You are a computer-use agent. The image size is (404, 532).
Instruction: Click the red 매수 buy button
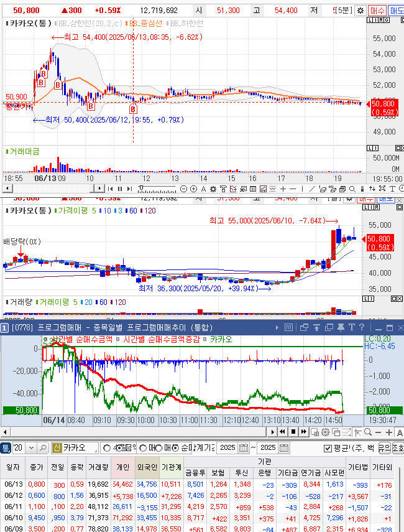tap(377, 11)
